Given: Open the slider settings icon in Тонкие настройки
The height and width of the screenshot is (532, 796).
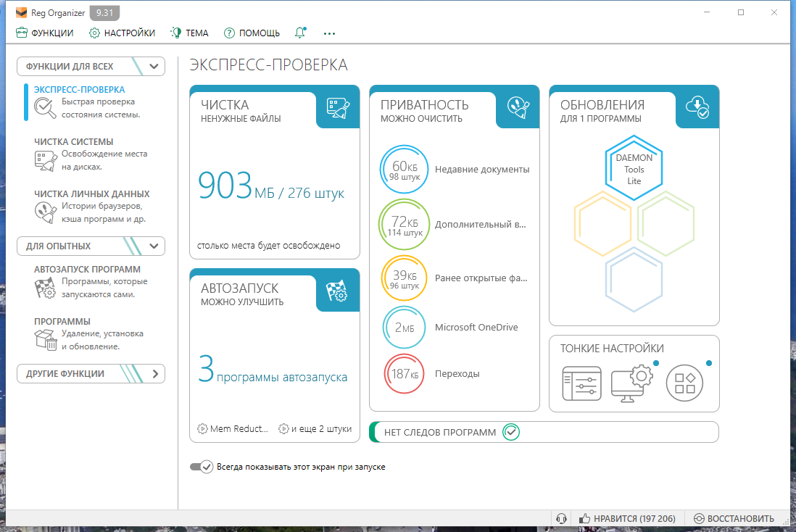Looking at the screenshot, I should coord(581,383).
